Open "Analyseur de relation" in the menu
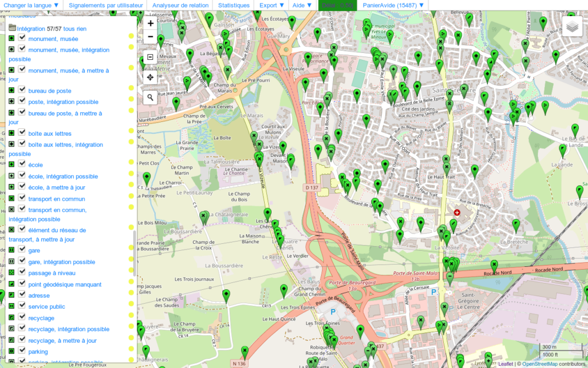 180,5
